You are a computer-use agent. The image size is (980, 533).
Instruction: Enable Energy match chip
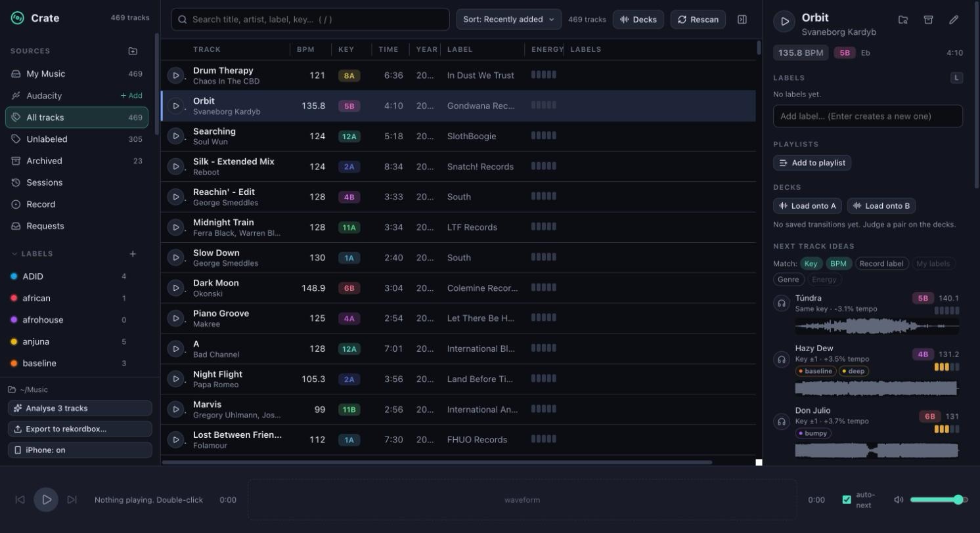(x=824, y=280)
